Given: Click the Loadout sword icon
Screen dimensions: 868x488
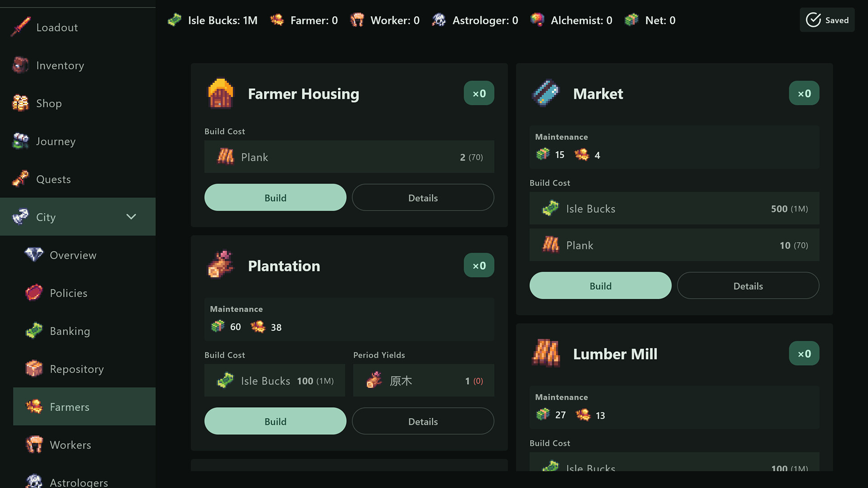Looking at the screenshot, I should click(x=20, y=27).
